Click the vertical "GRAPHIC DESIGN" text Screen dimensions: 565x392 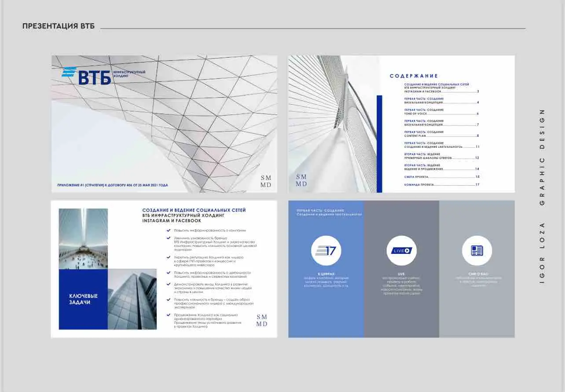tap(542, 158)
